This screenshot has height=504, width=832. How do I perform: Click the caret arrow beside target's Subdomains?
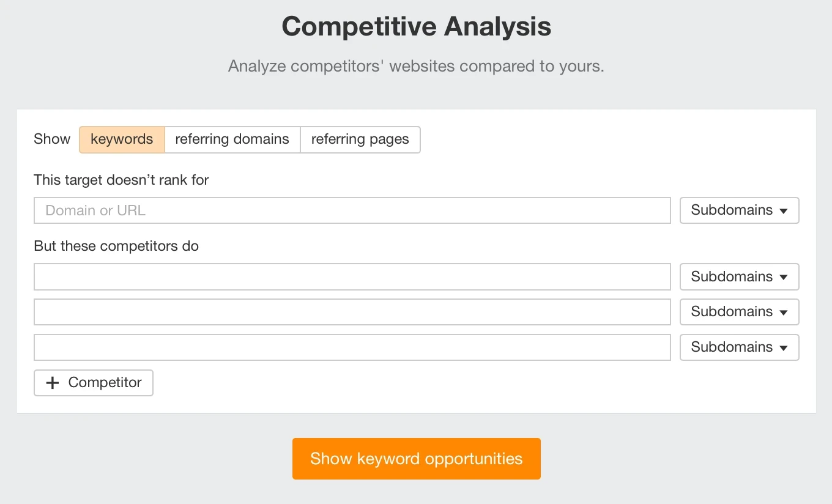coord(784,211)
